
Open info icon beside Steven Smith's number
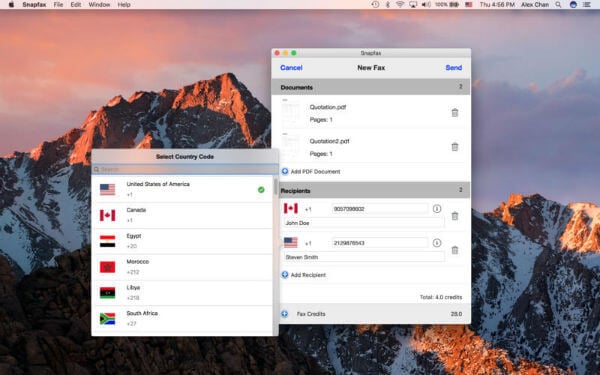437,243
